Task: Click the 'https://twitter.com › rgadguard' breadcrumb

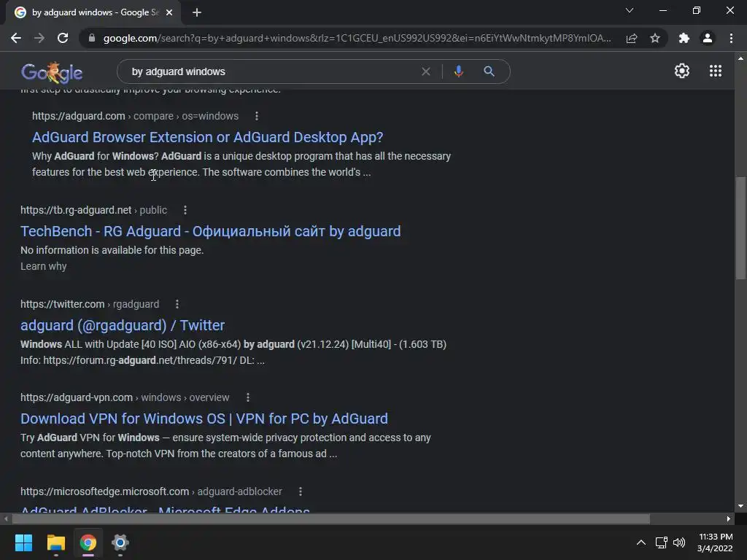Action: point(90,304)
